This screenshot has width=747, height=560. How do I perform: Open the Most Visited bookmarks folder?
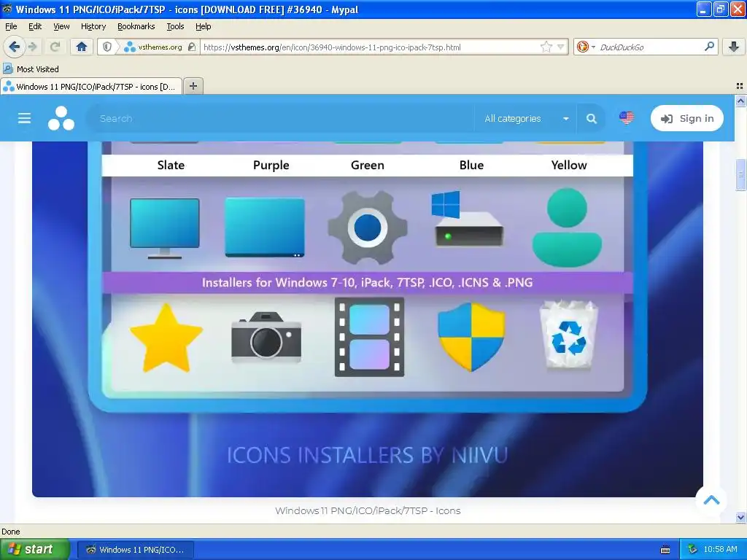tap(31, 69)
